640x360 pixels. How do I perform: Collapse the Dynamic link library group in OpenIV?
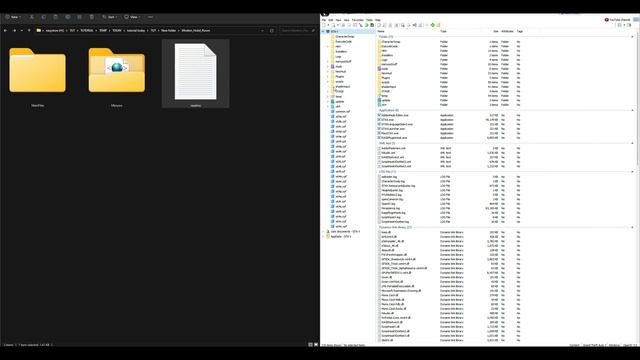(633, 227)
